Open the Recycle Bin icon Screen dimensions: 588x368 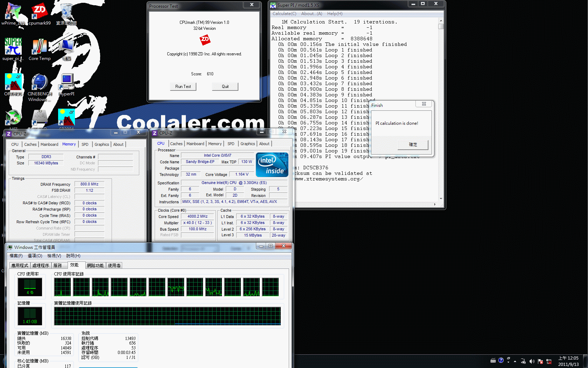point(66,14)
